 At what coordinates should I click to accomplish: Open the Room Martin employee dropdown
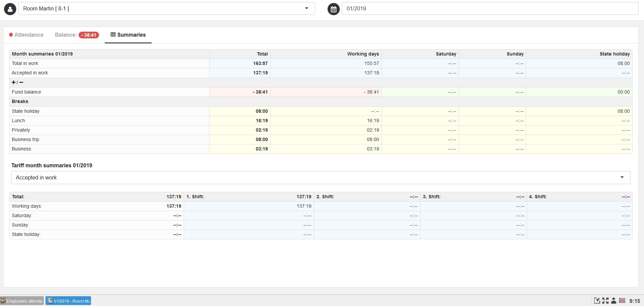[x=166, y=8]
